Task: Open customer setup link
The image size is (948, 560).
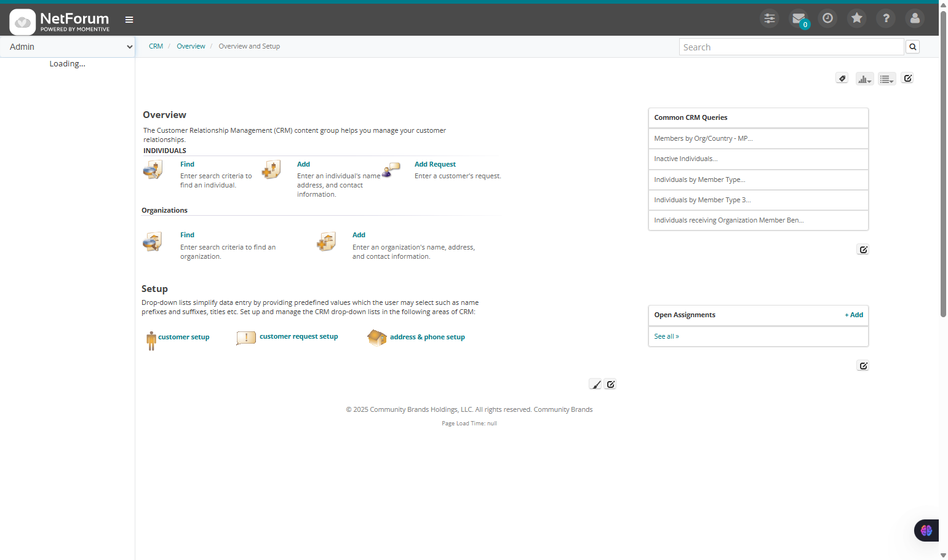Action: coord(184,337)
